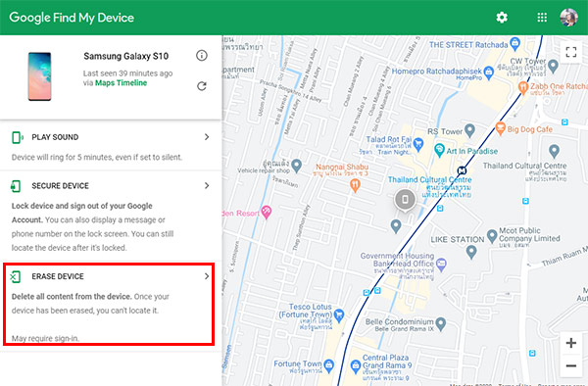Refresh the device location

(202, 86)
